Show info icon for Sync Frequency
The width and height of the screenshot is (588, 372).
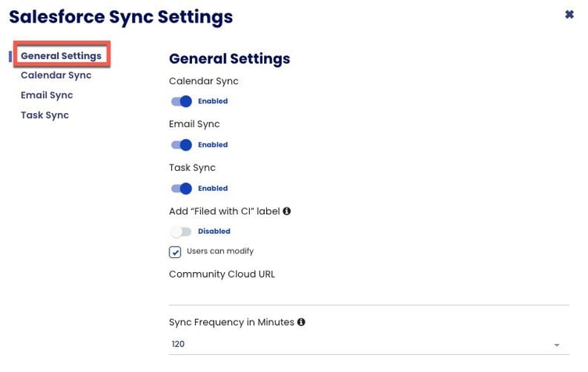pos(301,322)
